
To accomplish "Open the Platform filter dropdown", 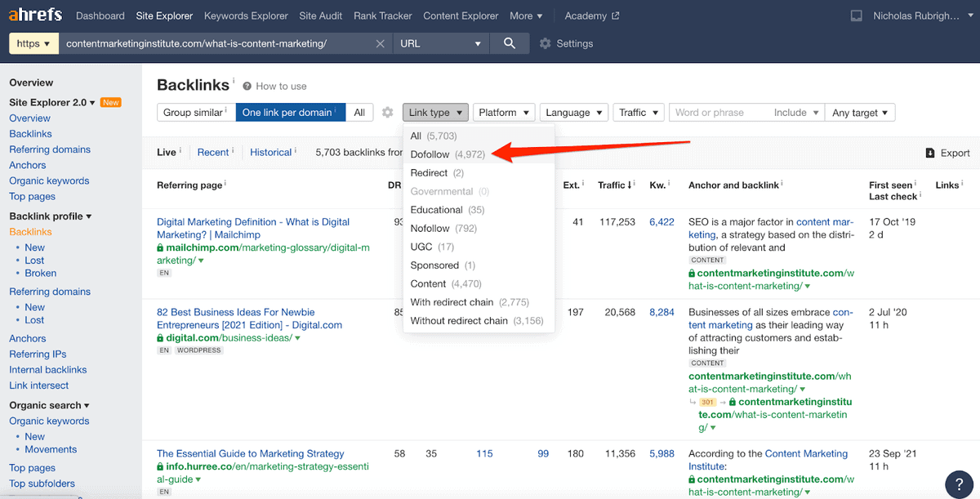I will click(x=504, y=113).
